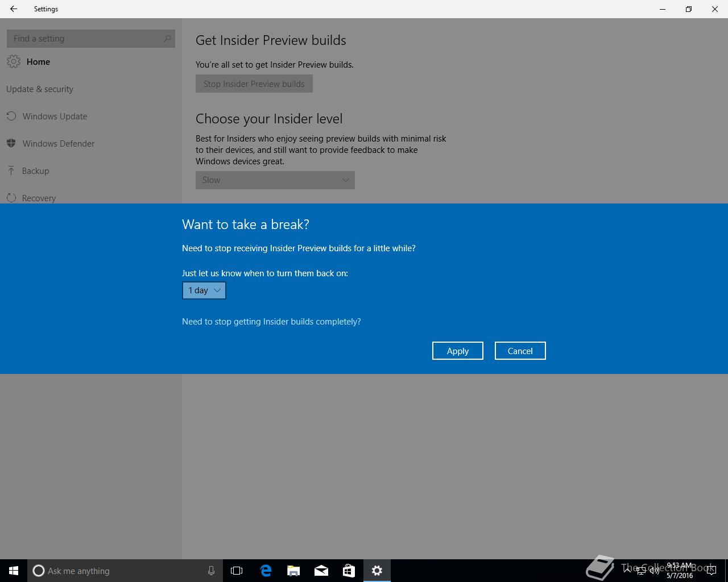This screenshot has height=582, width=728.
Task: Click the volume speaker tray icon
Action: [x=655, y=571]
